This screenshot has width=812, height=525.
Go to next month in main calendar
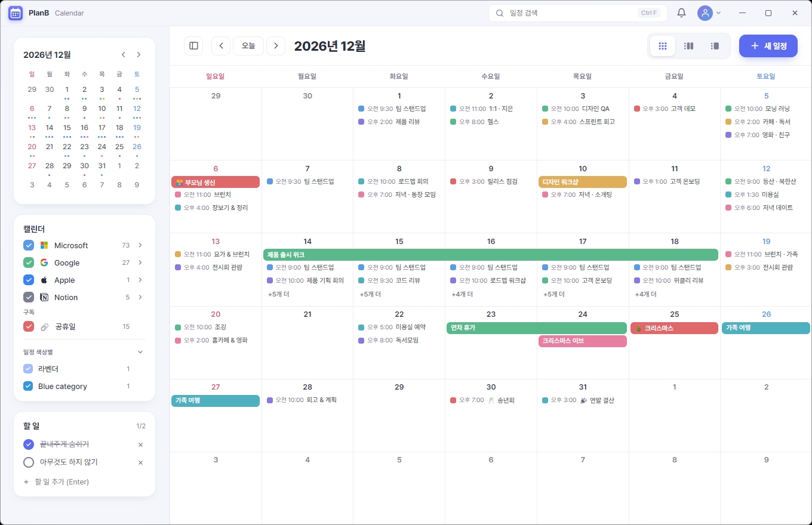click(x=276, y=46)
